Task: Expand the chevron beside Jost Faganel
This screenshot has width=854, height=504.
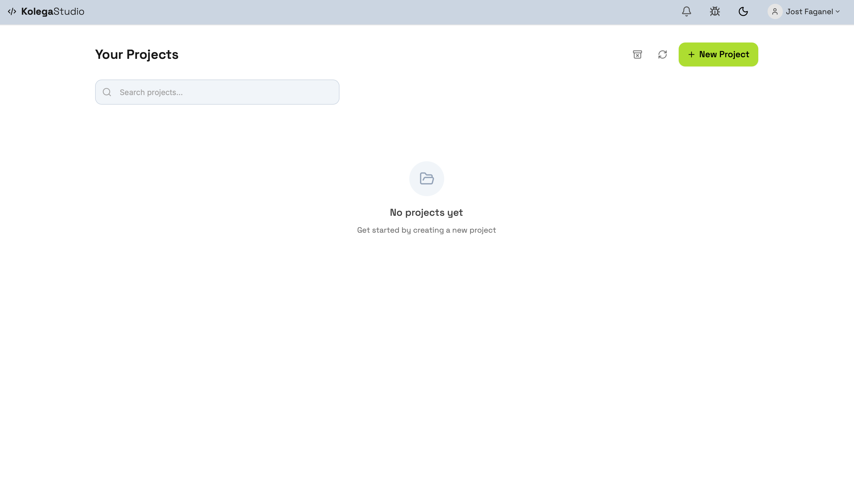Action: click(837, 11)
